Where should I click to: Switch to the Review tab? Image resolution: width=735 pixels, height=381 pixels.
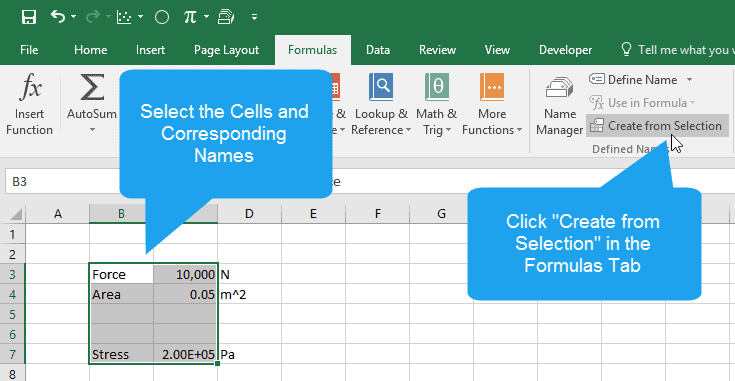click(x=437, y=50)
